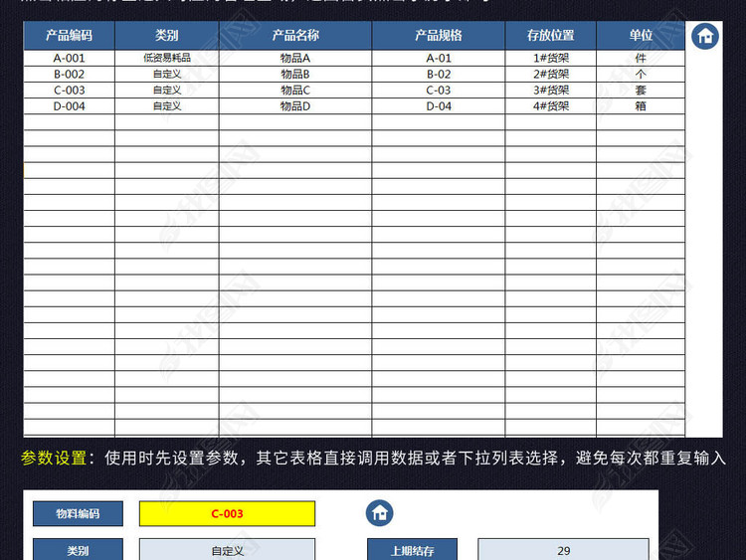Click the 上期结存 label button
Viewport: 746px width, 560px height.
coord(413,550)
